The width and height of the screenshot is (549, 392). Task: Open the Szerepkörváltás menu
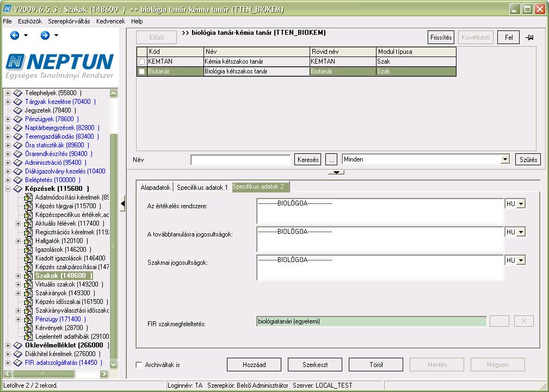pos(69,21)
